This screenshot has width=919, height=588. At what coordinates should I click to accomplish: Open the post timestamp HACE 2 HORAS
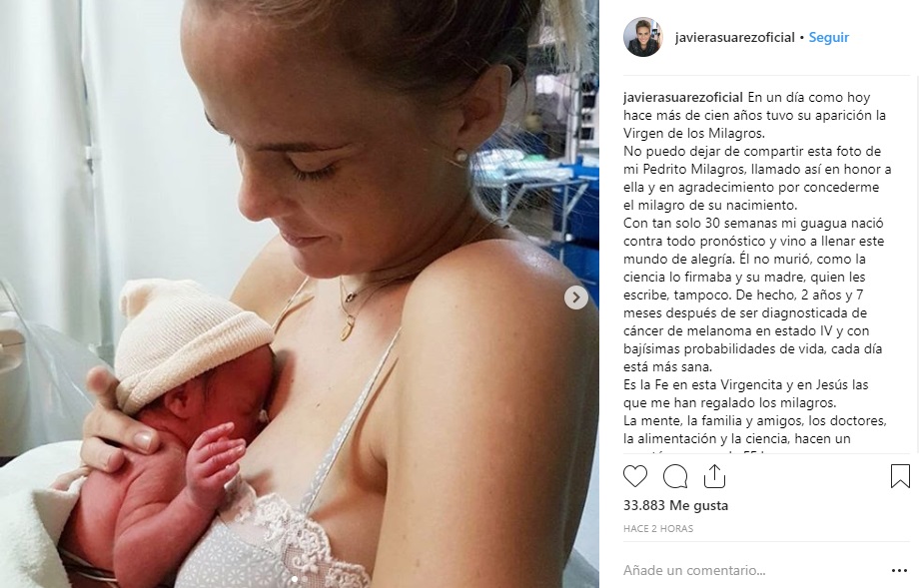(x=658, y=529)
